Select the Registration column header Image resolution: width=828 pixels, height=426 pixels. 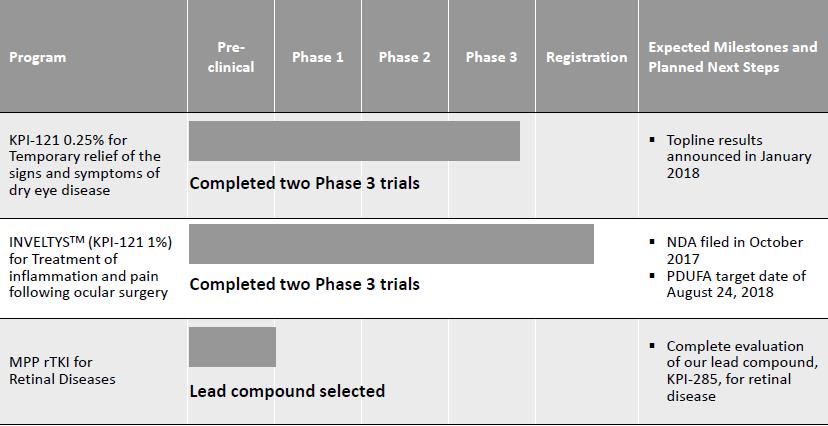point(586,57)
